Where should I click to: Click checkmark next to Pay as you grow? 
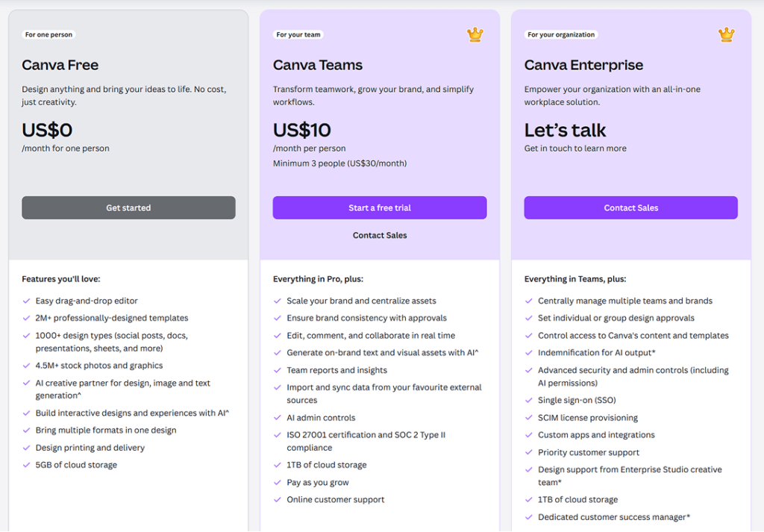click(278, 482)
